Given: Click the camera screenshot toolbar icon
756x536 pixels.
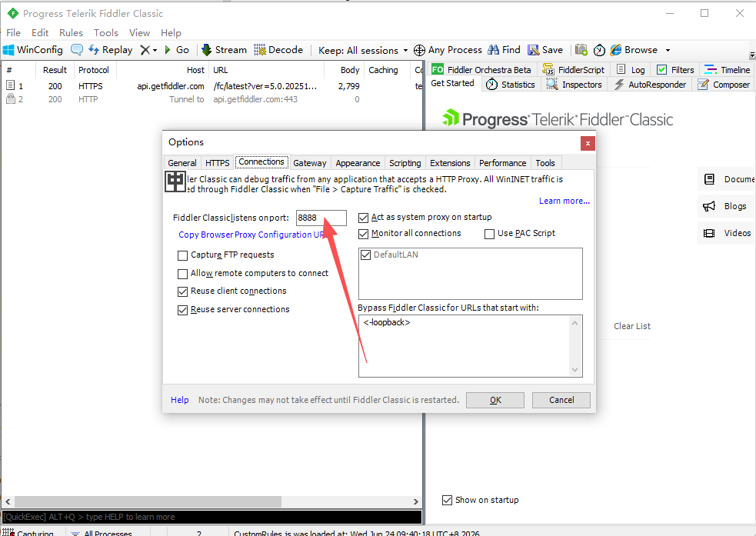Looking at the screenshot, I should [581, 50].
